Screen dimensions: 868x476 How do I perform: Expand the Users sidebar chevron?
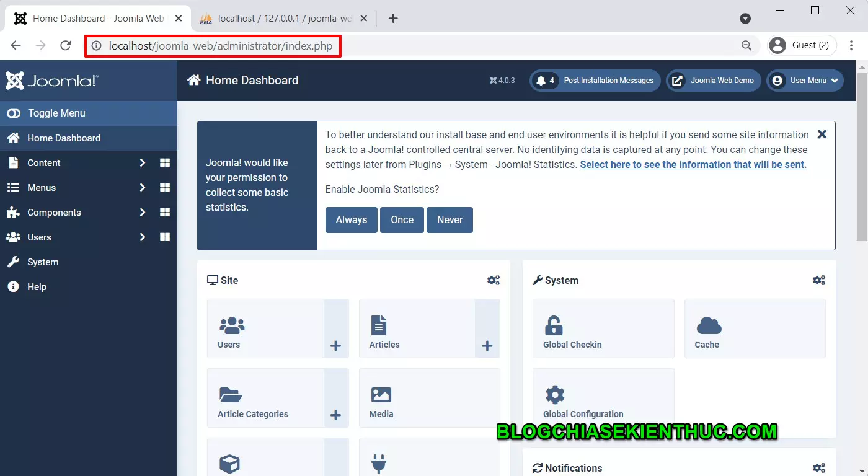point(143,237)
